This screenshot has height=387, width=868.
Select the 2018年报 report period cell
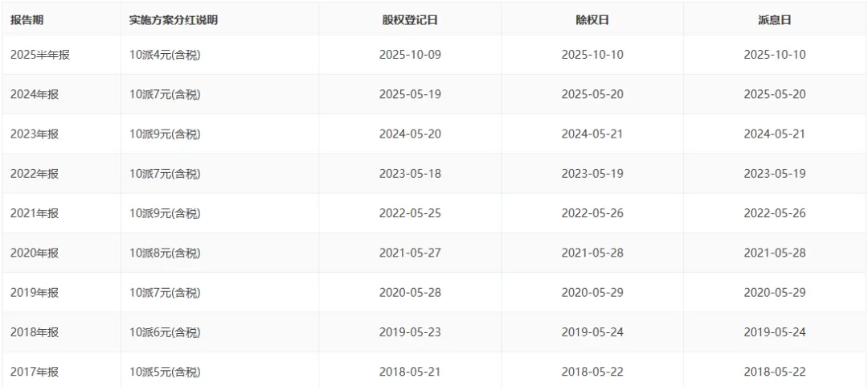35,332
